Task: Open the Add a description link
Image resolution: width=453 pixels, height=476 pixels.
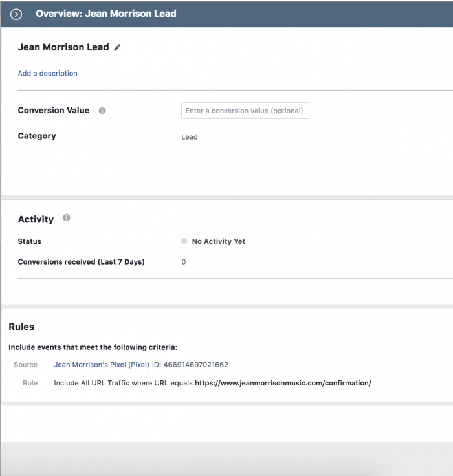Action: coord(48,74)
